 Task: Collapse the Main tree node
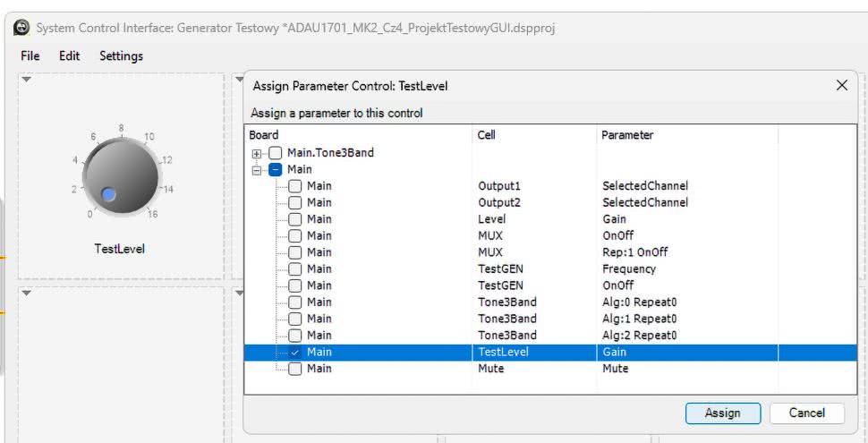coord(257,169)
